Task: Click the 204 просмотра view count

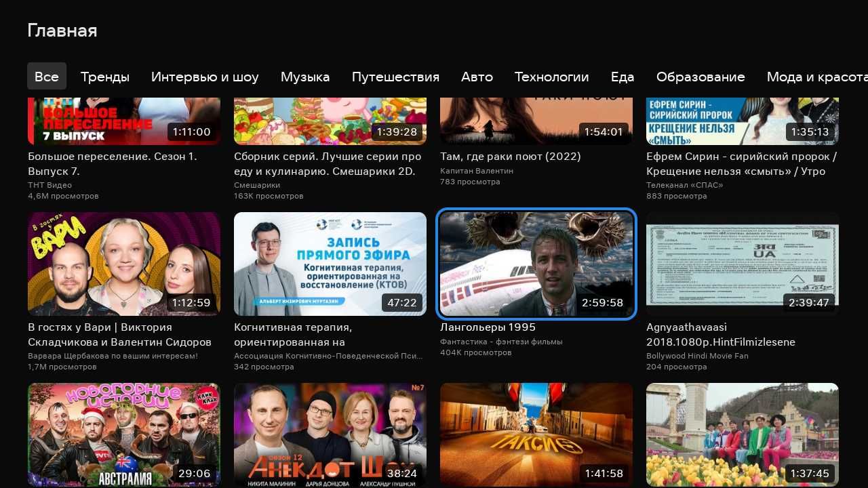Action: tap(676, 367)
